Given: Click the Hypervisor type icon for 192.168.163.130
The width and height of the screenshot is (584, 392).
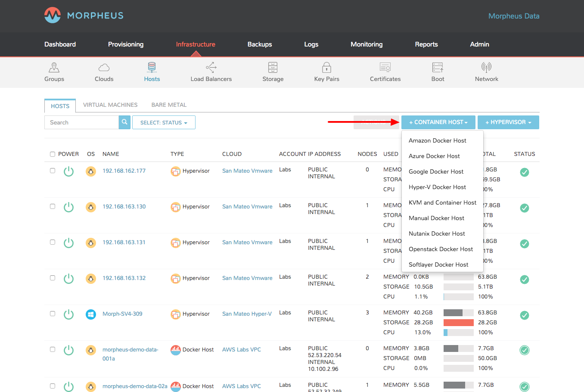Looking at the screenshot, I should point(176,207).
